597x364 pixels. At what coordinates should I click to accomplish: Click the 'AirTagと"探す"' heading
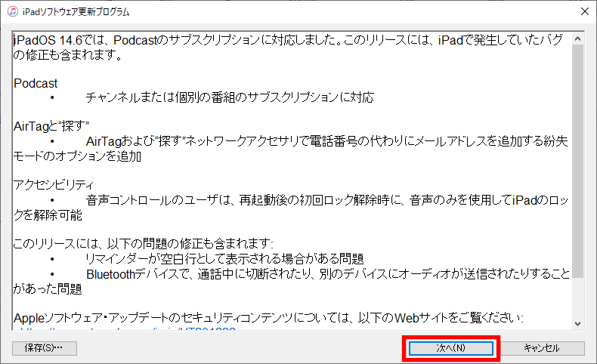pyautogui.click(x=51, y=126)
